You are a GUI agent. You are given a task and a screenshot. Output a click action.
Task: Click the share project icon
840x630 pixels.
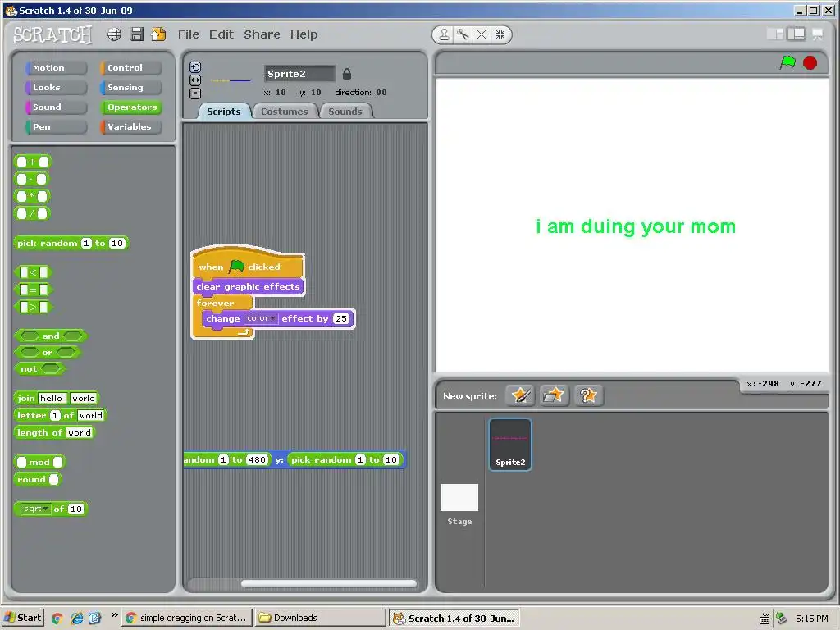click(x=158, y=34)
